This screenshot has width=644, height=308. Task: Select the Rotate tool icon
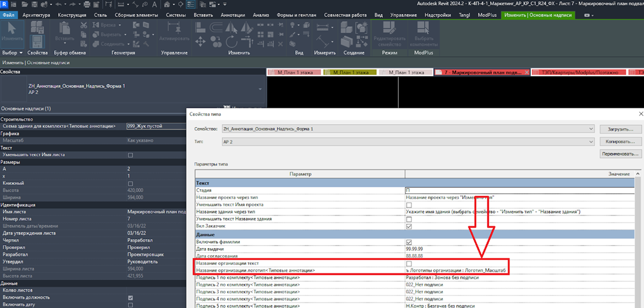coord(232,41)
